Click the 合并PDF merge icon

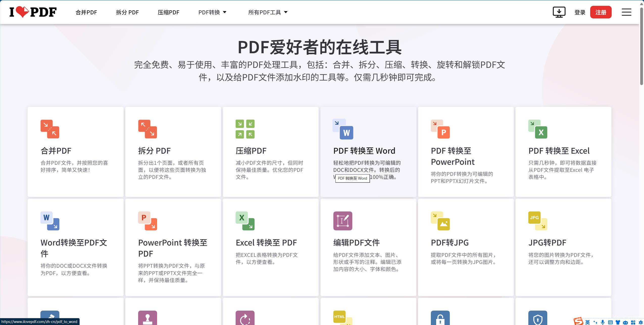tap(50, 129)
